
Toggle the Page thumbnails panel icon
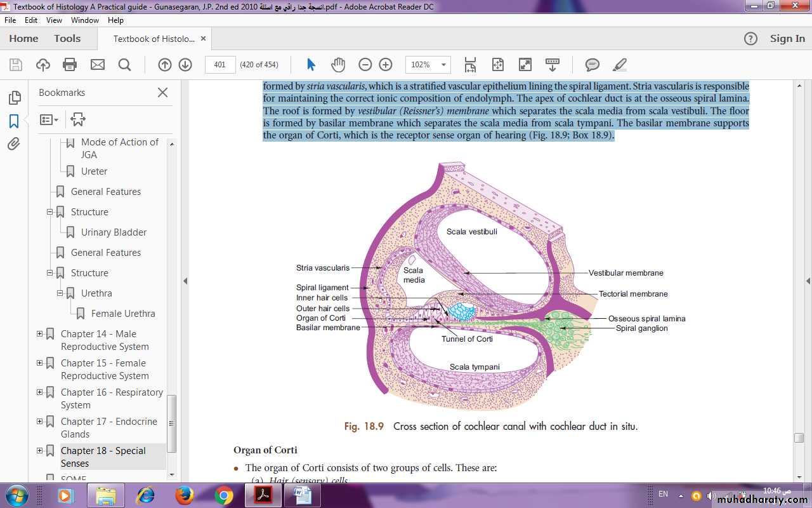point(14,98)
